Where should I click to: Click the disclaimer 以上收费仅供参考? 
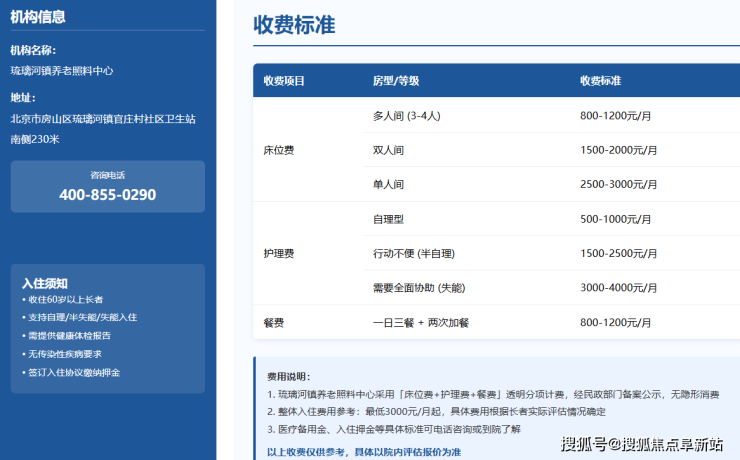[364, 452]
